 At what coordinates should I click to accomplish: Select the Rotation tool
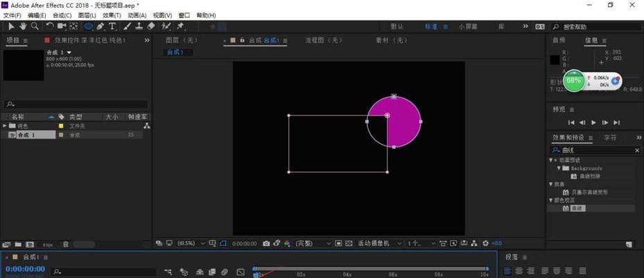50,26
